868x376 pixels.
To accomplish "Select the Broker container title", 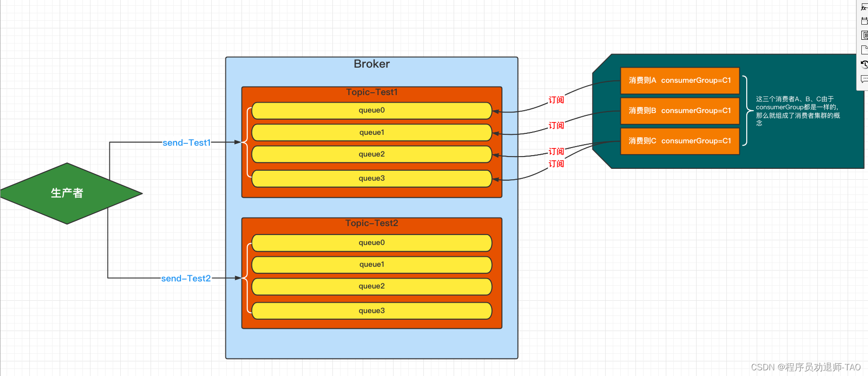I will [372, 64].
